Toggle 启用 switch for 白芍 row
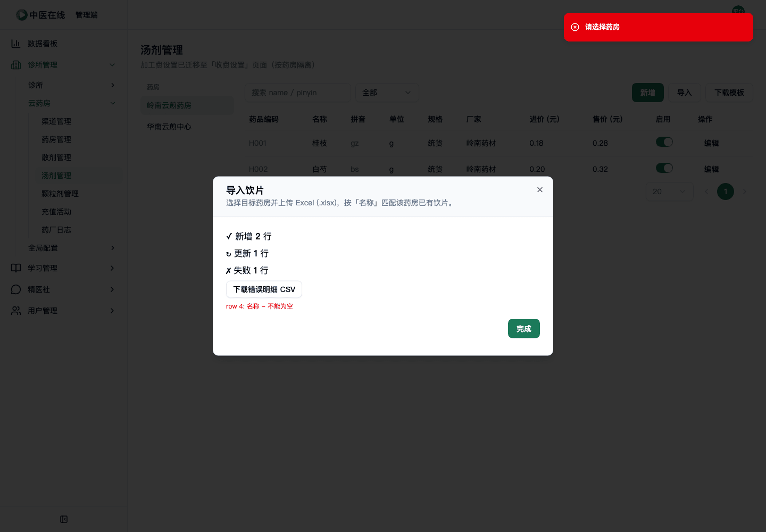The width and height of the screenshot is (766, 532). point(664,168)
